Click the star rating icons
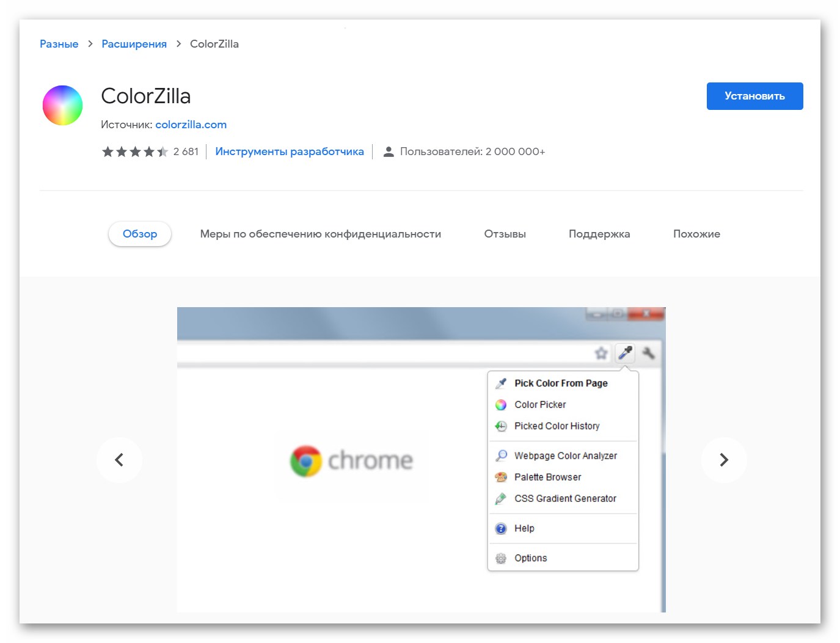The width and height of the screenshot is (840, 643). pos(135,151)
